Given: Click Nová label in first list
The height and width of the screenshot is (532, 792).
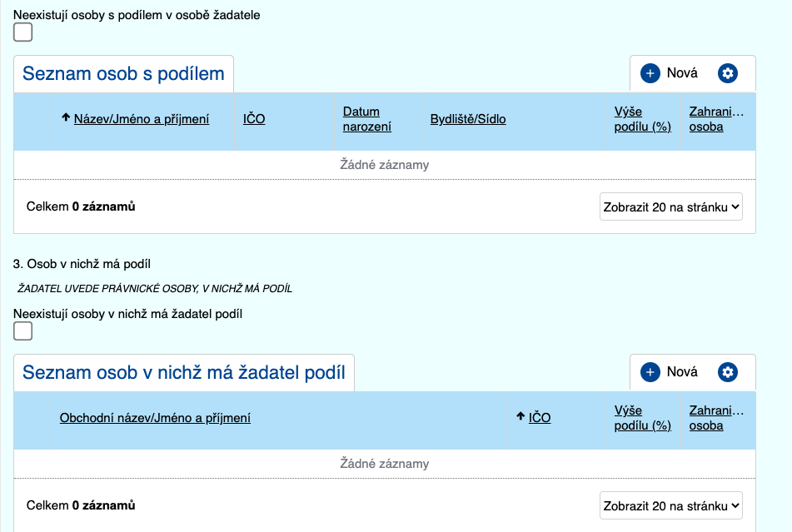Looking at the screenshot, I should point(682,73).
